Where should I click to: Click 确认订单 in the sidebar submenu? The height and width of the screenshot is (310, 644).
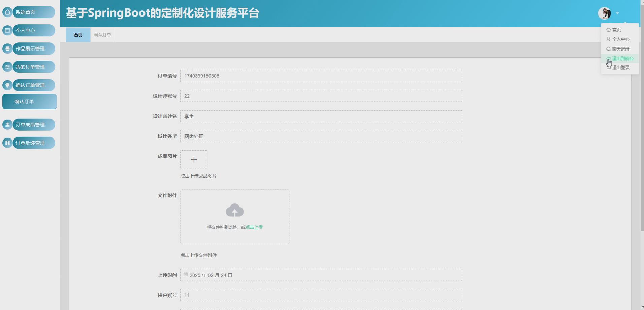click(x=29, y=101)
